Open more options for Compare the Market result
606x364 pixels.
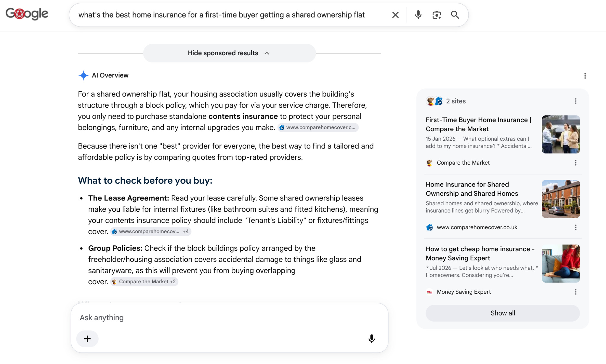pos(576,163)
